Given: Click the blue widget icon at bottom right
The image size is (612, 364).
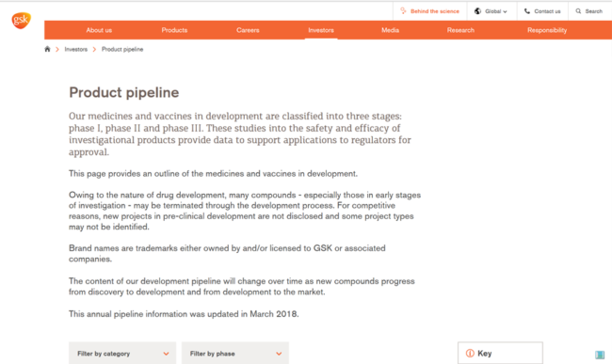Looking at the screenshot, I should [600, 355].
